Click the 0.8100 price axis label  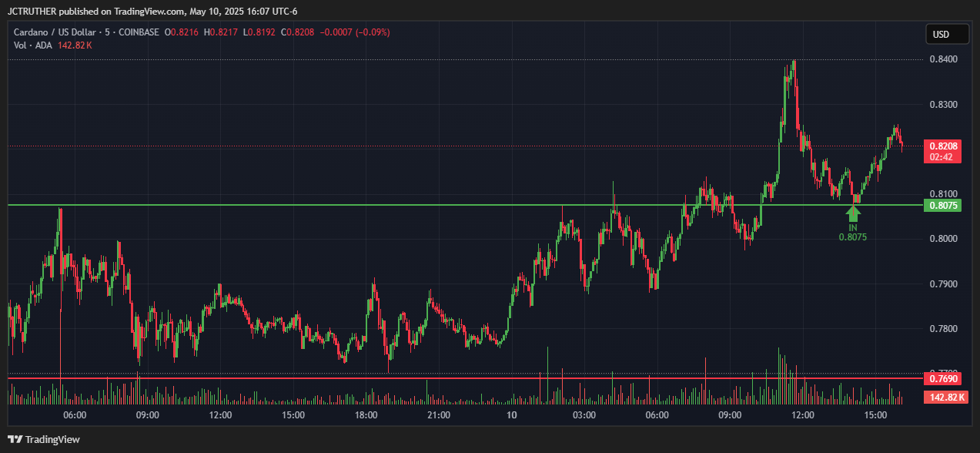click(x=943, y=194)
